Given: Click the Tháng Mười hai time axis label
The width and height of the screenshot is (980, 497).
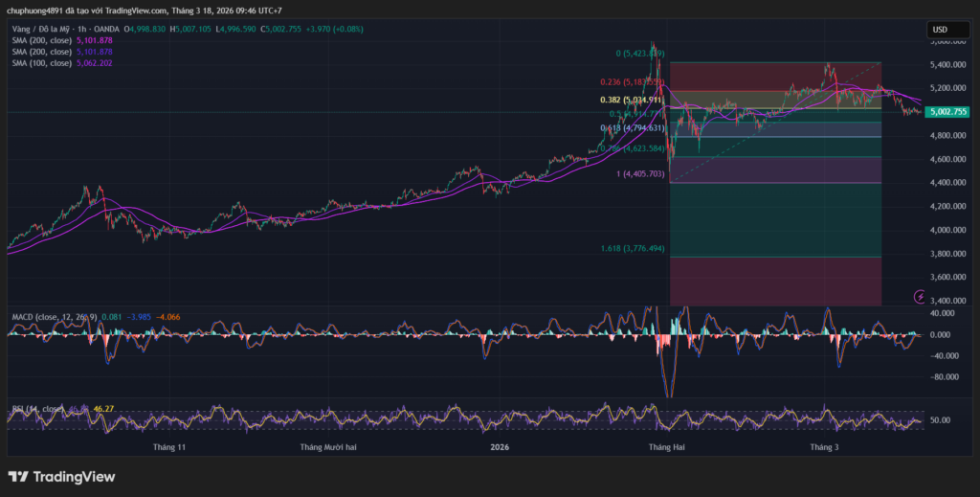Looking at the screenshot, I should coord(327,447).
